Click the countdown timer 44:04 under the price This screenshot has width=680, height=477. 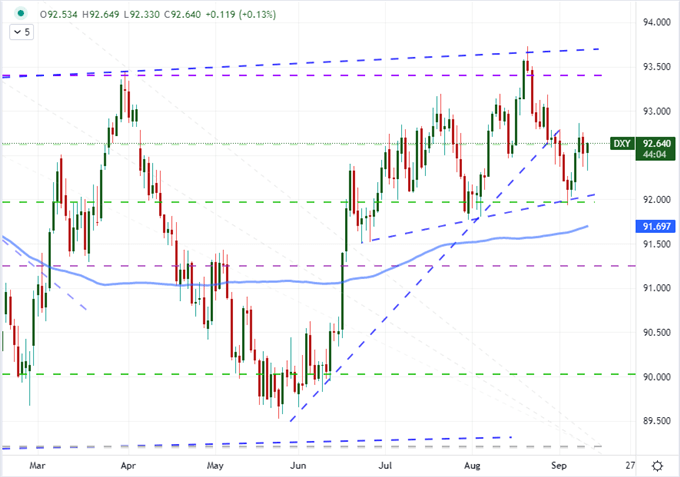(x=655, y=154)
